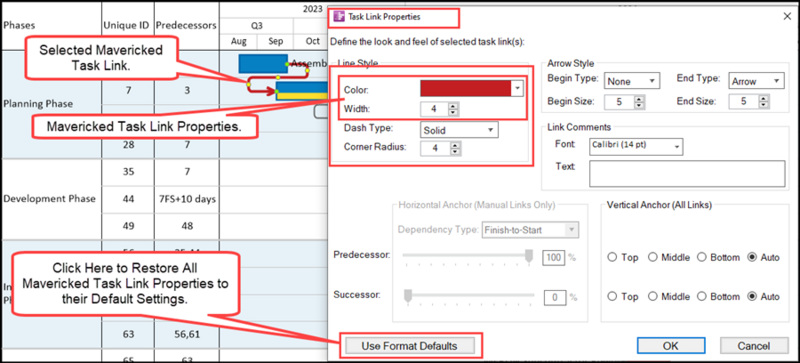The height and width of the screenshot is (363, 800).
Task: Click the Predecessors column header
Action: (186, 26)
